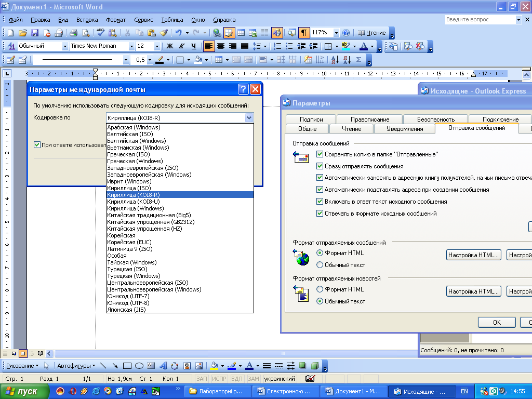Expand the Рисование menu in Drawing toolbar
The image size is (532, 399).
[22, 366]
